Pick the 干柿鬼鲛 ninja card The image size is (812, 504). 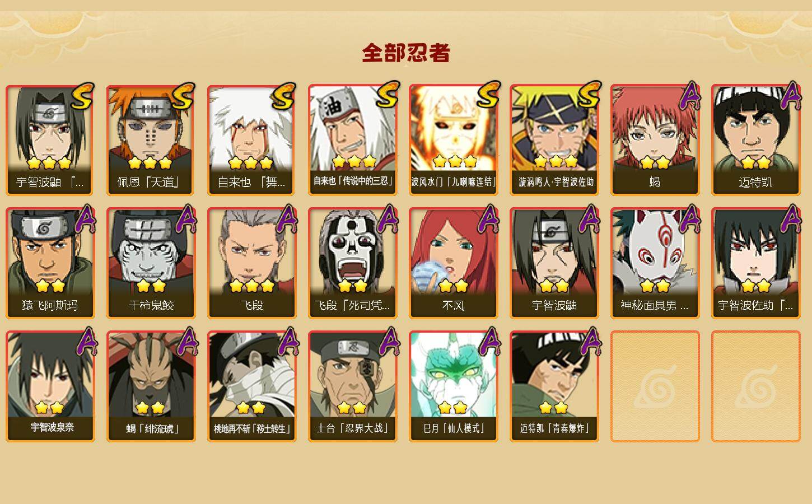tap(151, 263)
